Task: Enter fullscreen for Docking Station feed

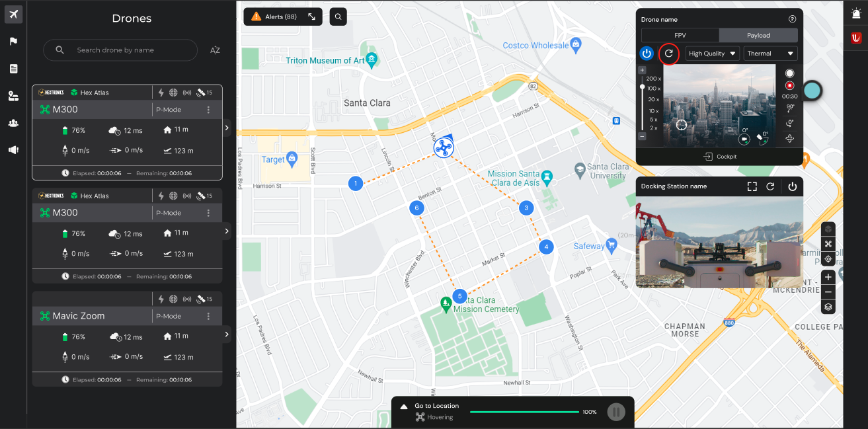Action: tap(752, 186)
